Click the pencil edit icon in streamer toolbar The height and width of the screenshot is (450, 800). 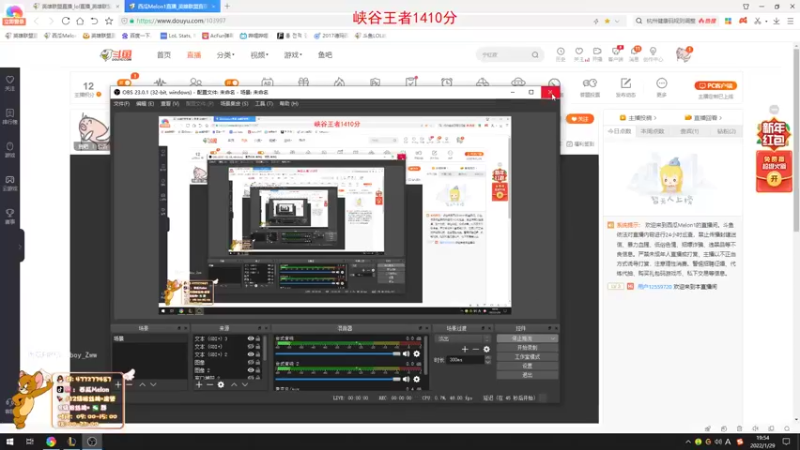tap(626, 83)
